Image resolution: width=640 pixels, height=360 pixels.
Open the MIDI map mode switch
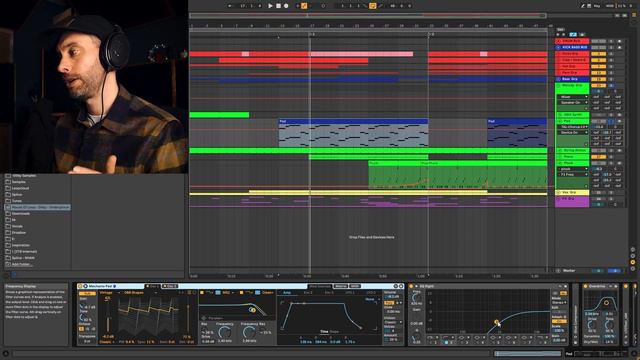(x=610, y=6)
